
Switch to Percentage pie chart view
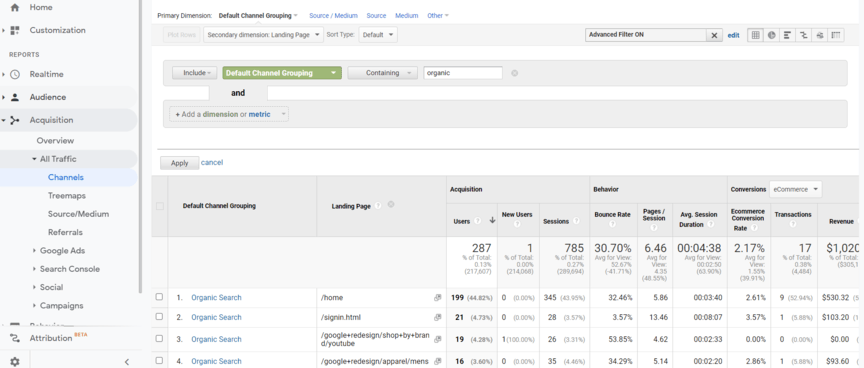coord(771,35)
